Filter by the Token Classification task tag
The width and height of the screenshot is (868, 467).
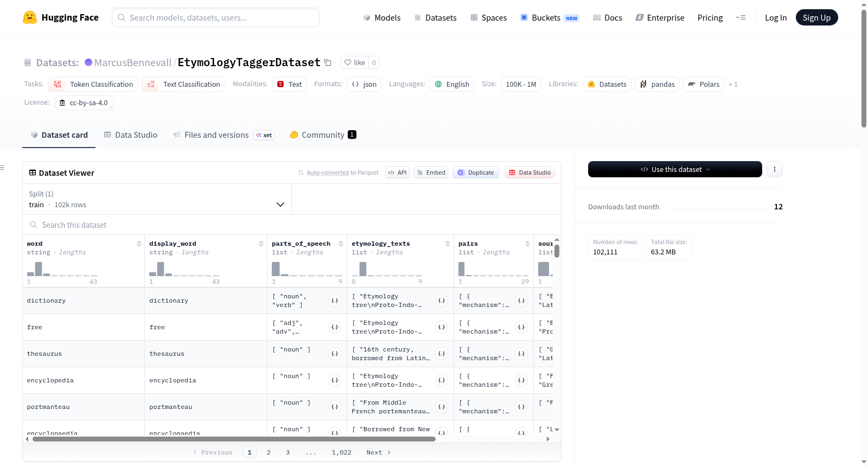point(93,84)
